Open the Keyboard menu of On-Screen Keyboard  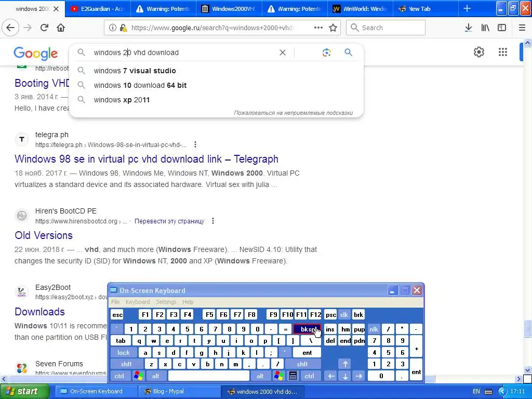[137, 302]
